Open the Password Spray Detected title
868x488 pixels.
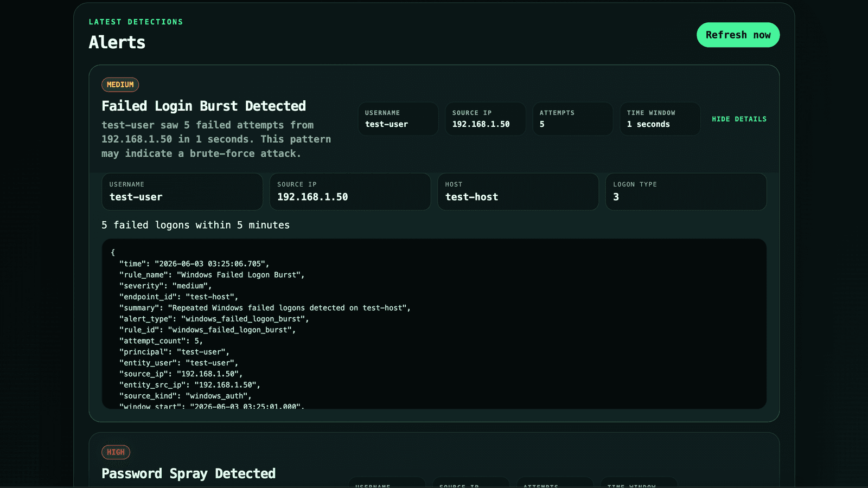click(188, 473)
